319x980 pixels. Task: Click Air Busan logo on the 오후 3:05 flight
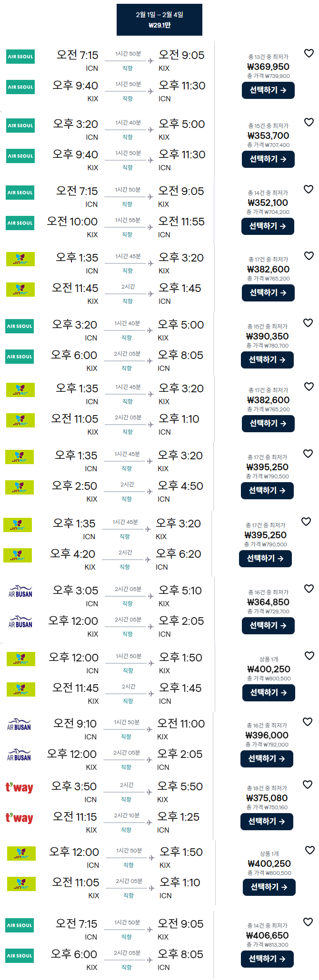point(20,591)
